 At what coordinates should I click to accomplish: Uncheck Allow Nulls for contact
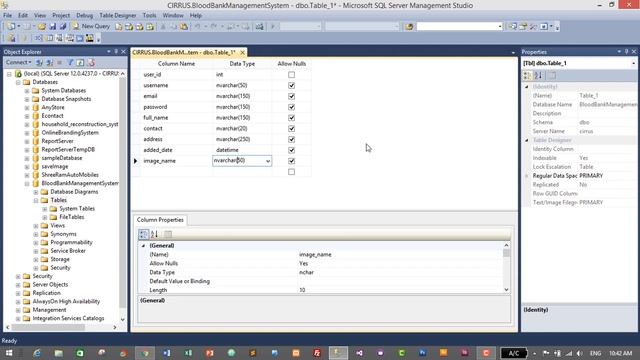coord(291,129)
